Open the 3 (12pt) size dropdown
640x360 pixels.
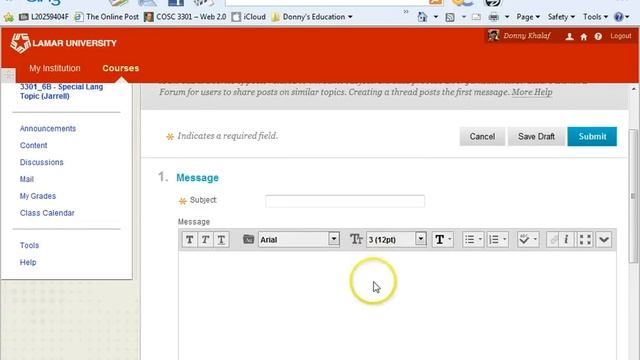[420, 239]
